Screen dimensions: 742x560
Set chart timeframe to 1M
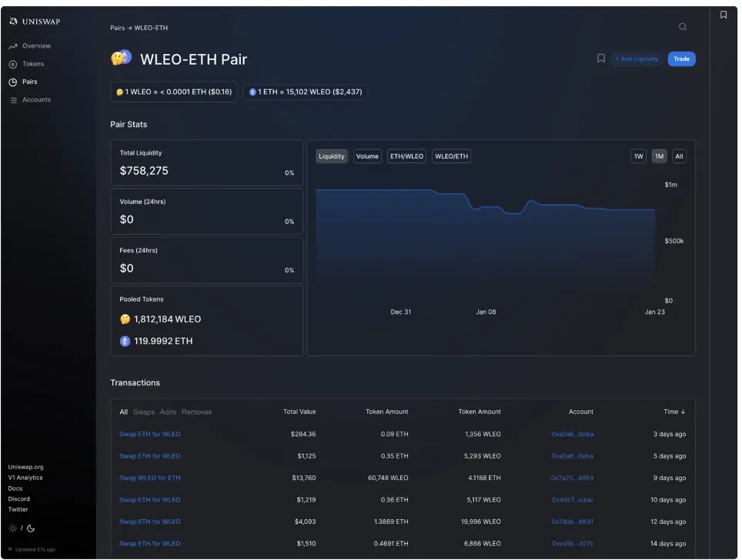pos(659,156)
